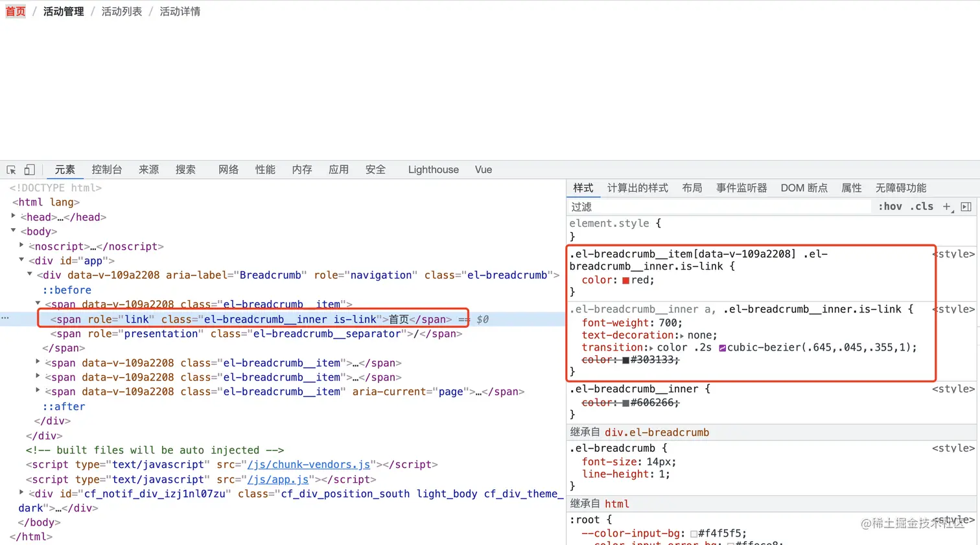Screen dimensions: 980x545
Task: Open the 网络 tab
Action: [x=228, y=170]
